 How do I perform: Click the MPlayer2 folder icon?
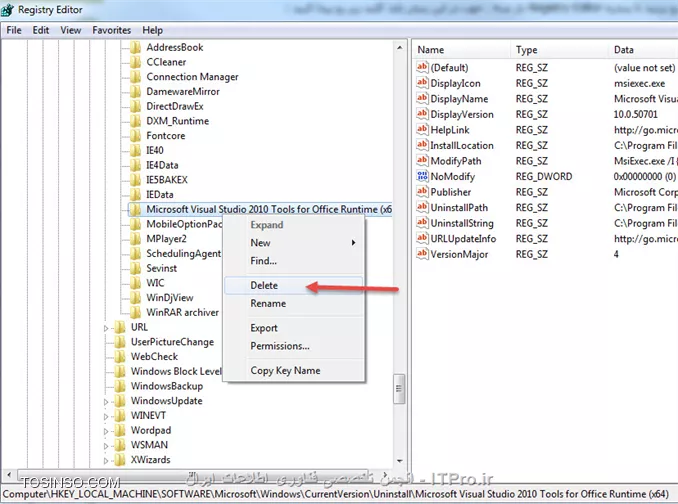[x=136, y=239]
